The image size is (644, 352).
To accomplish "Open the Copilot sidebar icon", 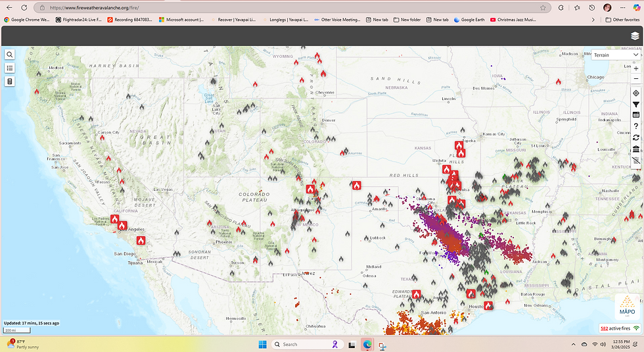I will point(636,7).
